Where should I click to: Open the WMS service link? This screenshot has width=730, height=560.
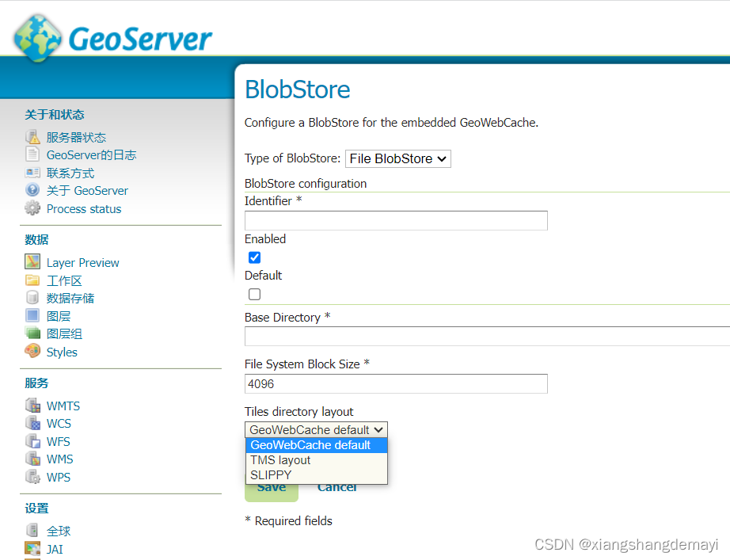click(x=60, y=459)
